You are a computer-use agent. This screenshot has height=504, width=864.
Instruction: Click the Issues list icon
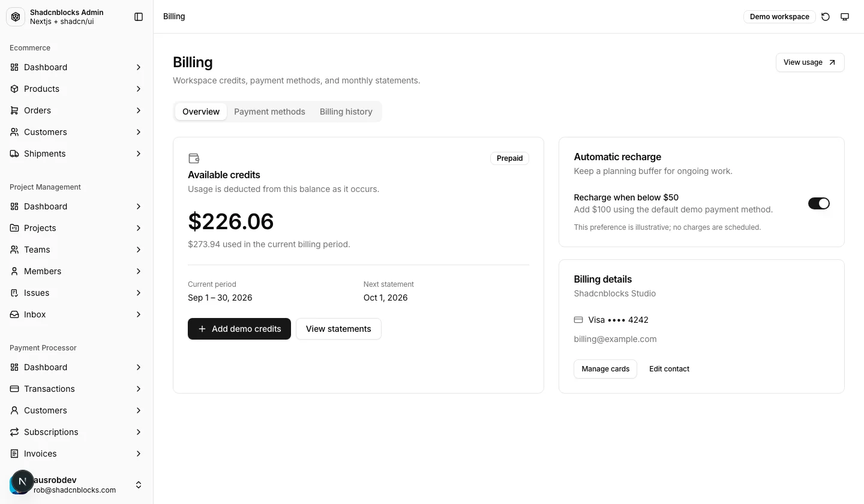(x=14, y=293)
